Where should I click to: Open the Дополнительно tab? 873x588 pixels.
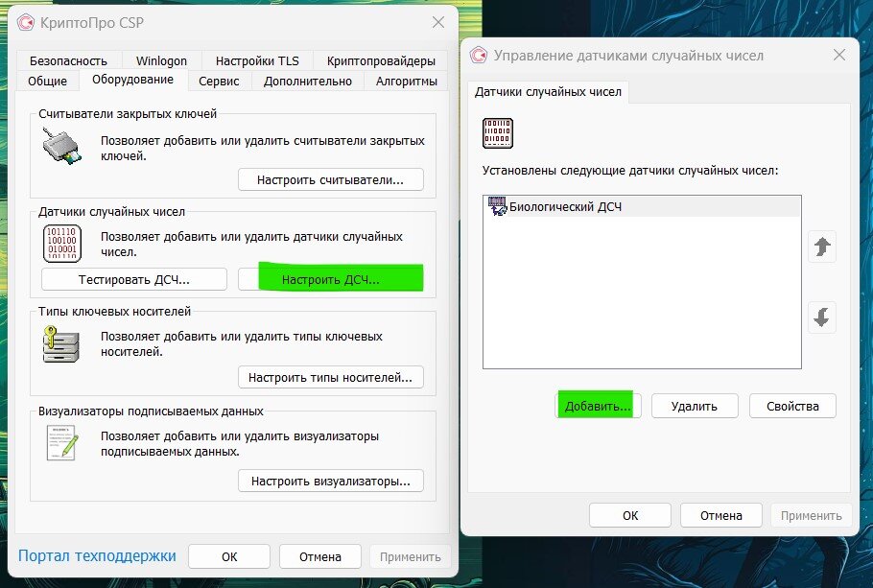coord(308,81)
